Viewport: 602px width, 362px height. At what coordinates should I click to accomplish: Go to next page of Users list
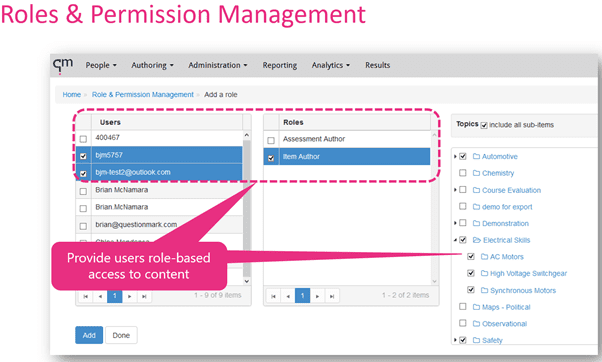pyautogui.click(x=129, y=296)
